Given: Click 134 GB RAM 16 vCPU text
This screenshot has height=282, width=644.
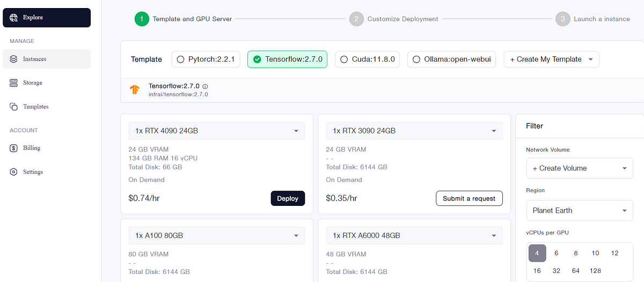Looking at the screenshot, I should click(x=163, y=158).
